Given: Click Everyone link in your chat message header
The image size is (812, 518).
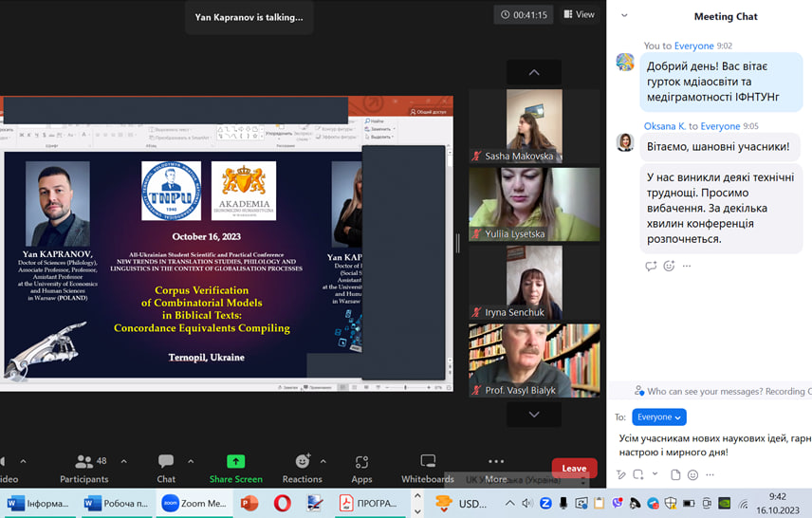Looking at the screenshot, I should [x=693, y=46].
